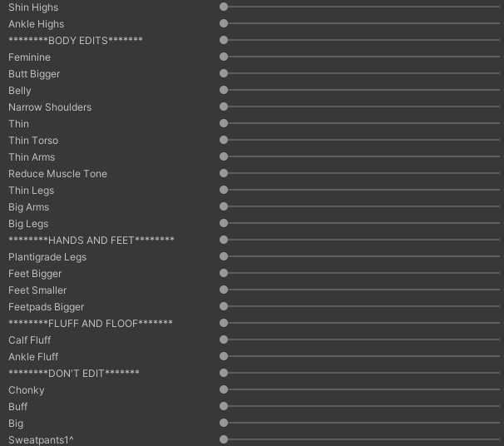
Task: Select the Ankle Highs blendshape label
Action: (x=36, y=24)
